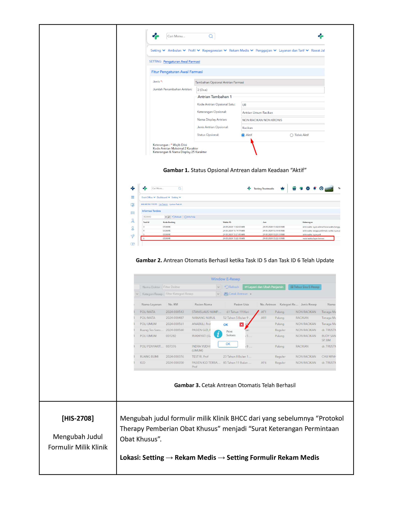
Task: Click Layani dan Ubah Penjamin button
Action: pos(264,287)
